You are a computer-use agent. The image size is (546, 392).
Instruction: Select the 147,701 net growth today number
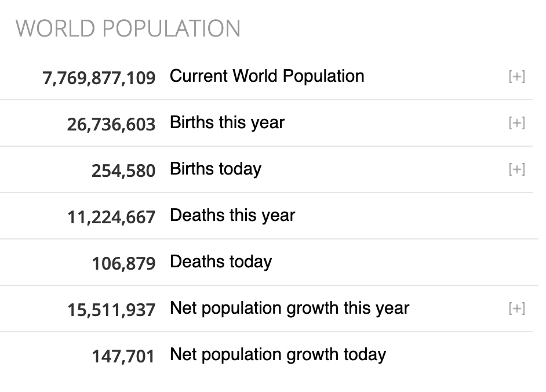(x=123, y=356)
